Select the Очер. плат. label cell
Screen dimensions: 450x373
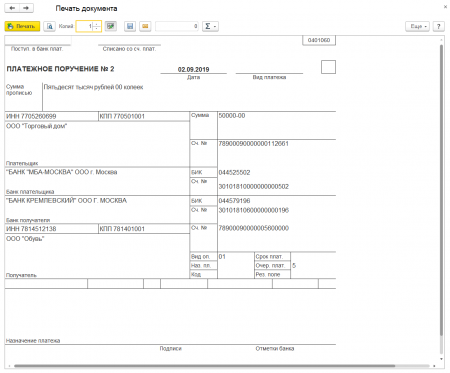[x=272, y=266]
